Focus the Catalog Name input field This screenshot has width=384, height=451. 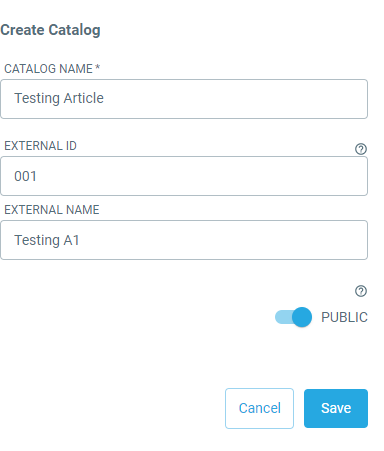pos(184,99)
